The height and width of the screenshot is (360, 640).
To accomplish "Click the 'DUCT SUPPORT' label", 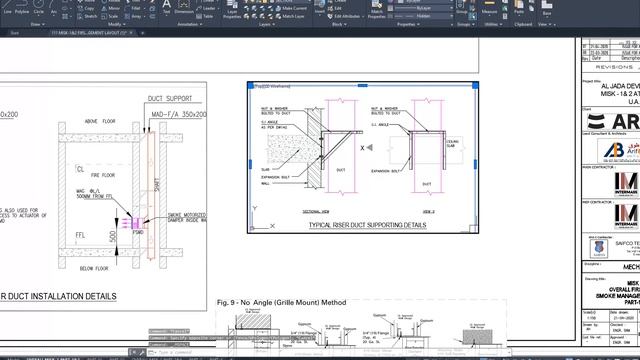I will 169,99.
